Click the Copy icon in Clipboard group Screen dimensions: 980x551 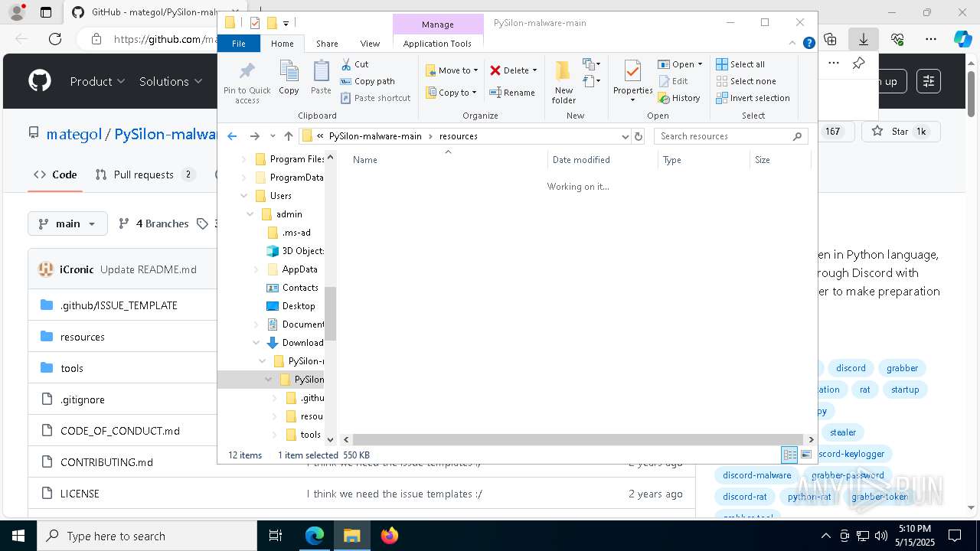(289, 72)
